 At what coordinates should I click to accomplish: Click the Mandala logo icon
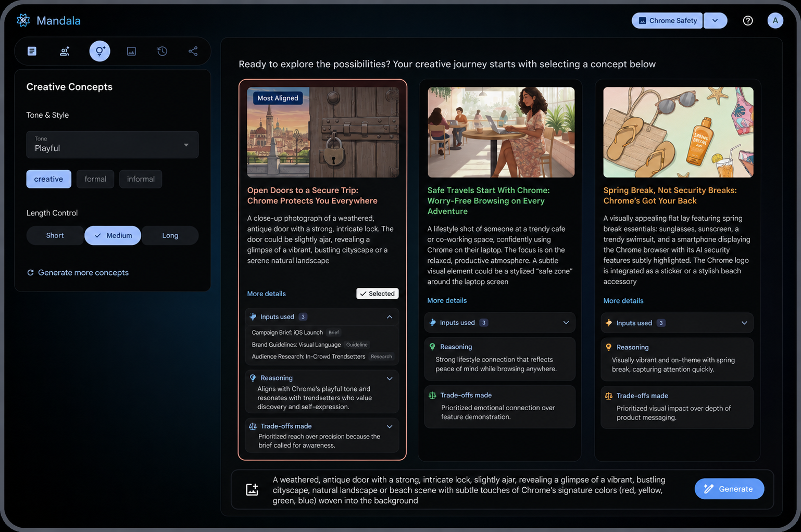pos(23,20)
